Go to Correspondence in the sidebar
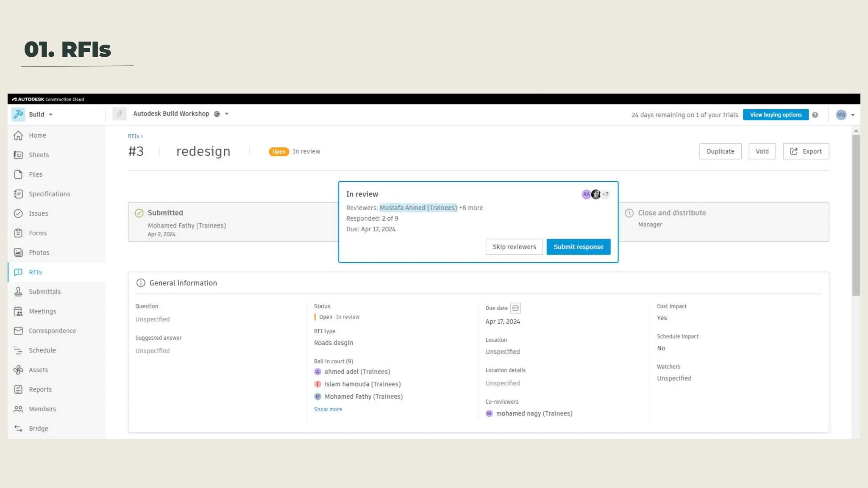This screenshot has width=868, height=488. (52, 331)
